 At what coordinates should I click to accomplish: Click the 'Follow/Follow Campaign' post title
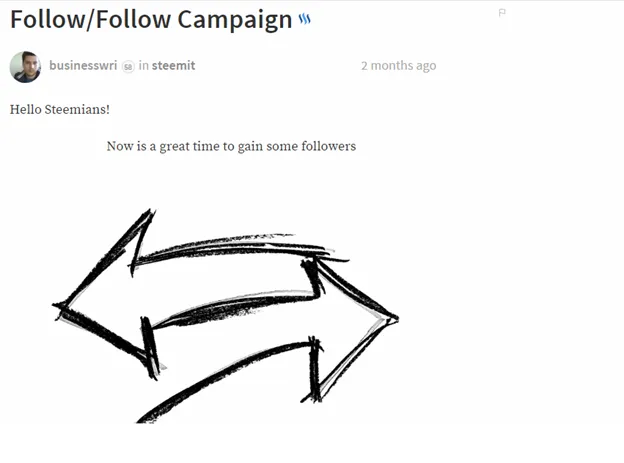[151, 19]
